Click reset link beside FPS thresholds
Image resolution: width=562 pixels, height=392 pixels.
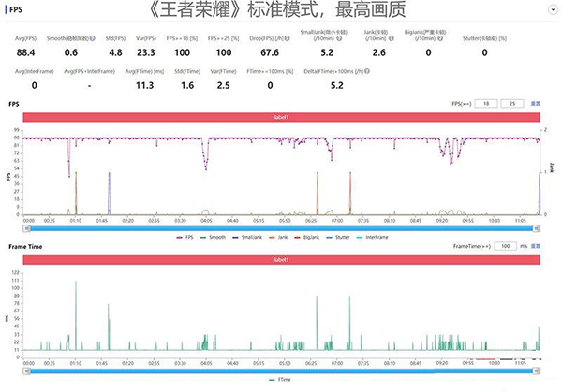coord(536,103)
